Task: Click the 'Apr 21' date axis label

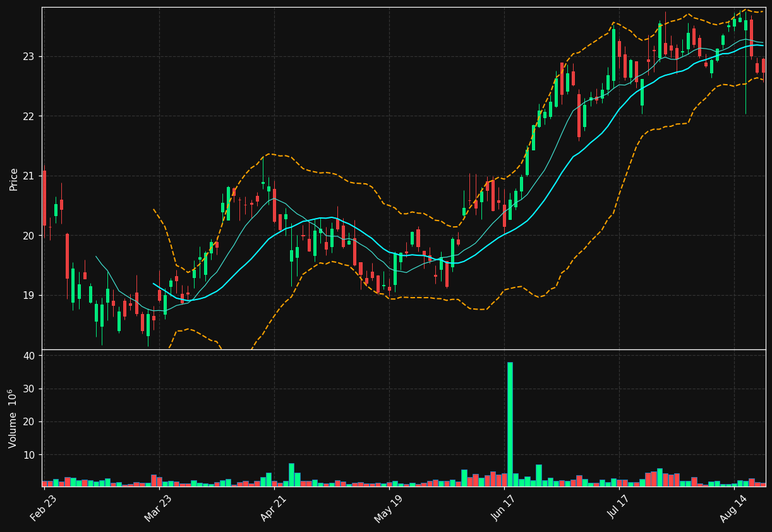Action: click(x=274, y=507)
